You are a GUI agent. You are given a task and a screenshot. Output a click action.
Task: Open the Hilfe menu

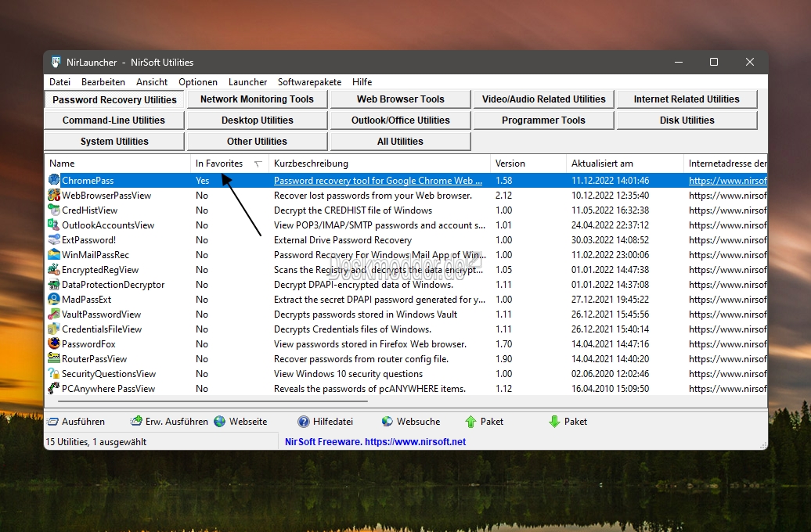pos(362,82)
